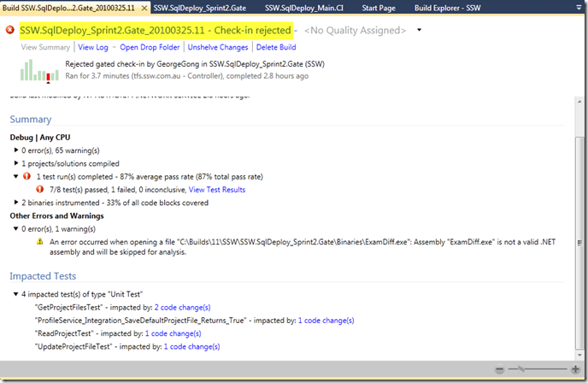Viewport: 588px width, 383px height.
Task: Open 1 code change(s) for UpdateProjectFileTest
Action: (x=191, y=346)
